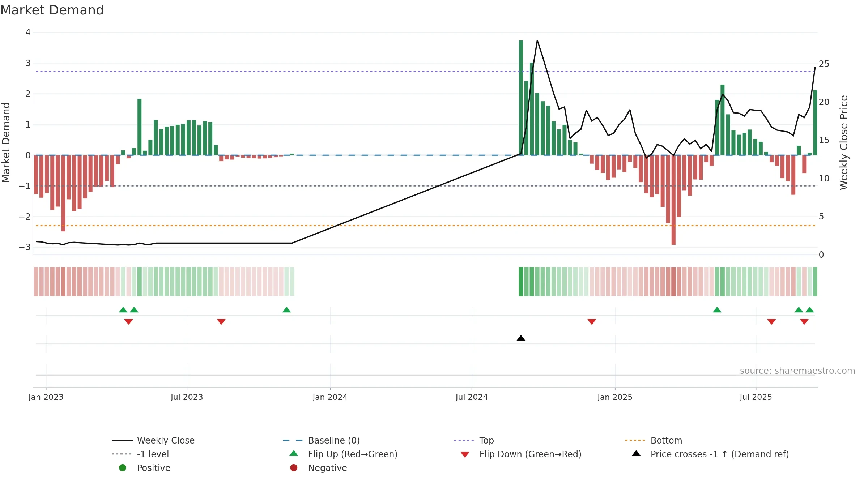
Task: Click the green Positive circle legend icon
Action: coord(123,468)
